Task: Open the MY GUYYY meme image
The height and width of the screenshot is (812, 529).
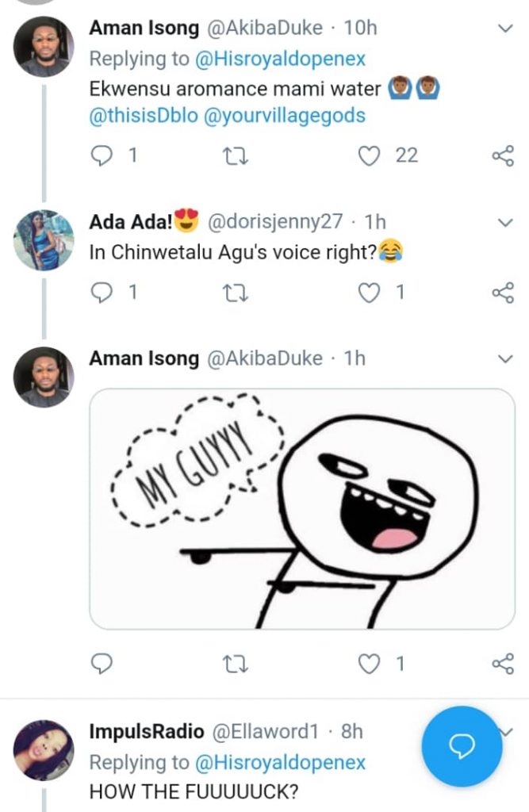Action: click(x=302, y=508)
